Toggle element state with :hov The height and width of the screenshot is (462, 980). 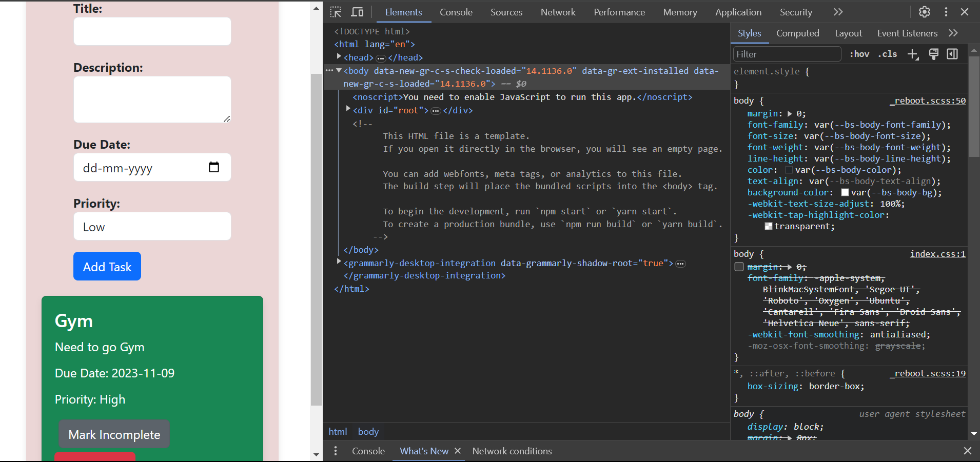[x=859, y=54]
